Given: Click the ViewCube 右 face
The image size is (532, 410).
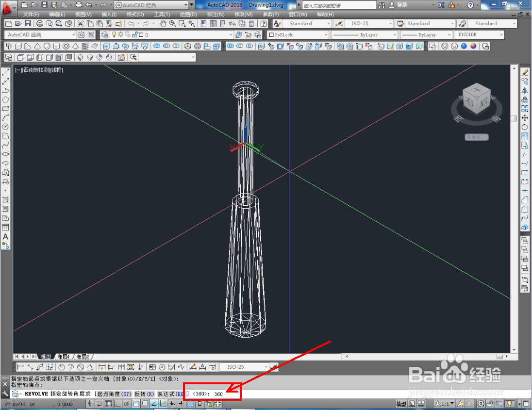Looking at the screenshot, I should 470,101.
